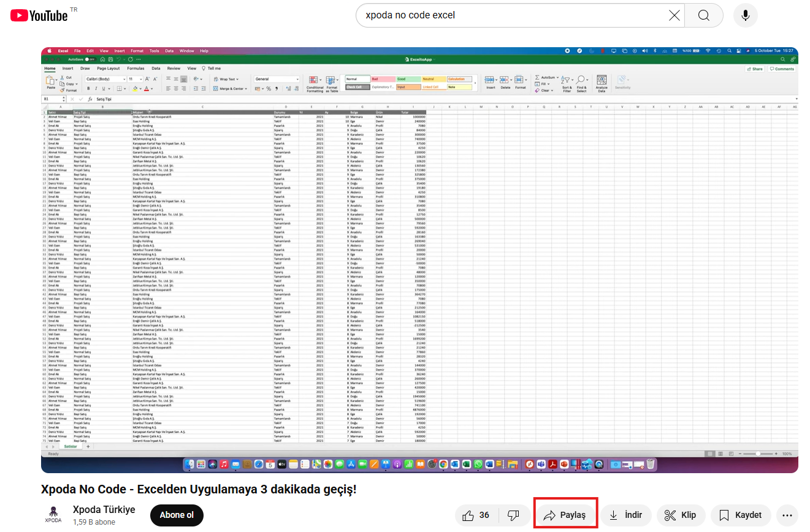The height and width of the screenshot is (532, 810).
Task: Open the three-dot more actions menu
Action: click(x=787, y=515)
